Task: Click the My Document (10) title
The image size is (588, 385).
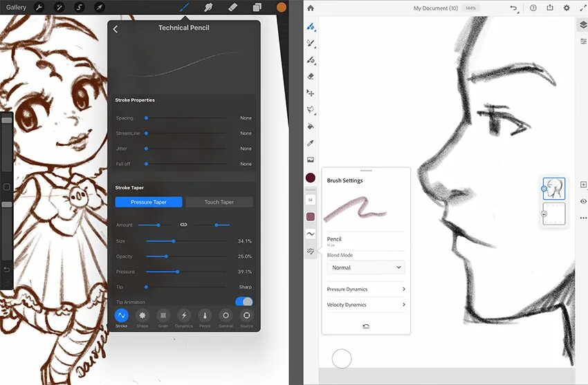Action: click(435, 8)
